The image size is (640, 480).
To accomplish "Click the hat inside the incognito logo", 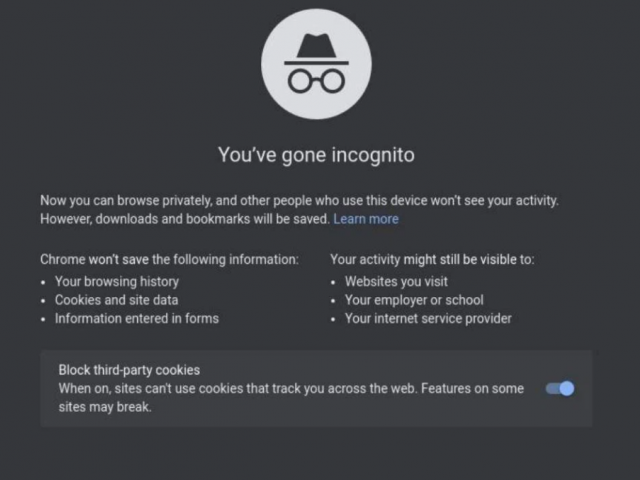I will [x=316, y=49].
